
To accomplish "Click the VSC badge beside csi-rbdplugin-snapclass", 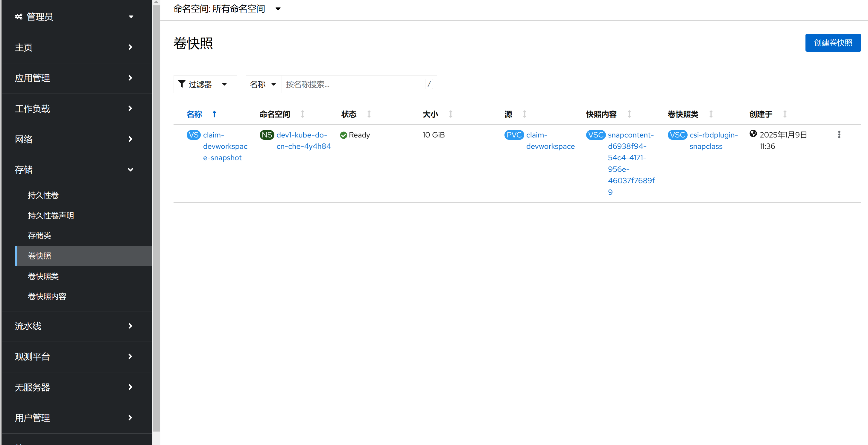I will [677, 135].
